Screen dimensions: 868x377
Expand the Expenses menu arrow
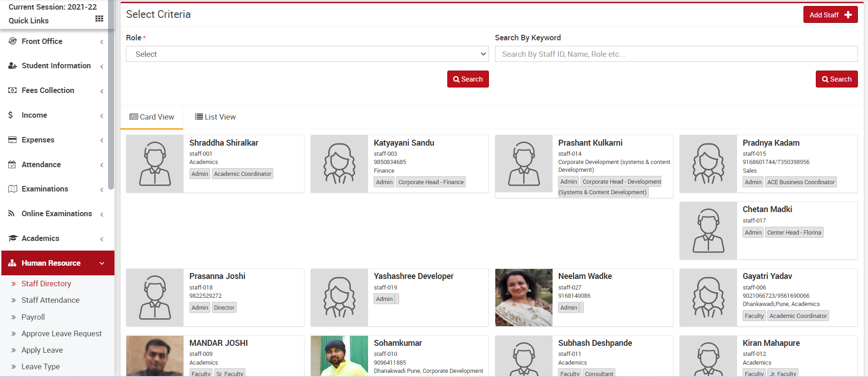pos(102,140)
